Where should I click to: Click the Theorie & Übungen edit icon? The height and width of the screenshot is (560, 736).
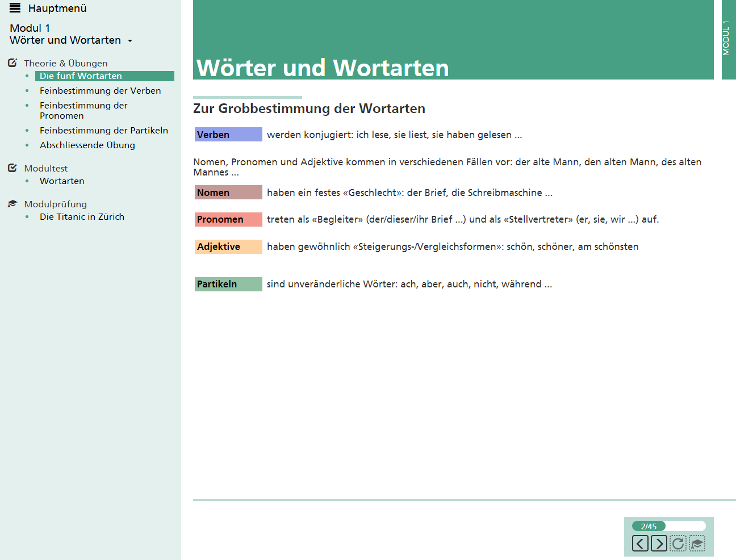[x=12, y=63]
